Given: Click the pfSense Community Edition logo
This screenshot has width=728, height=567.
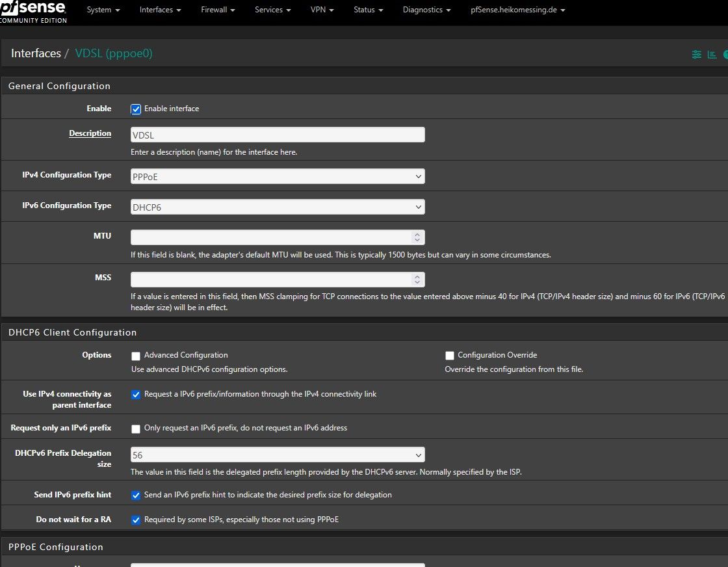Looking at the screenshot, I should point(33,12).
